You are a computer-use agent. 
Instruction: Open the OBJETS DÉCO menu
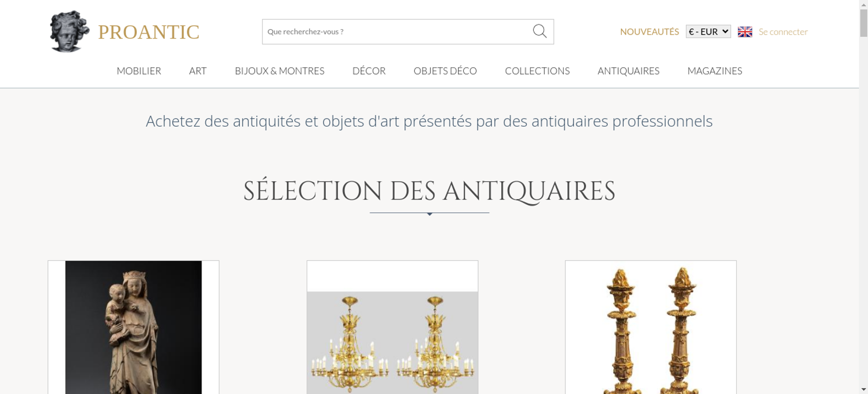445,71
